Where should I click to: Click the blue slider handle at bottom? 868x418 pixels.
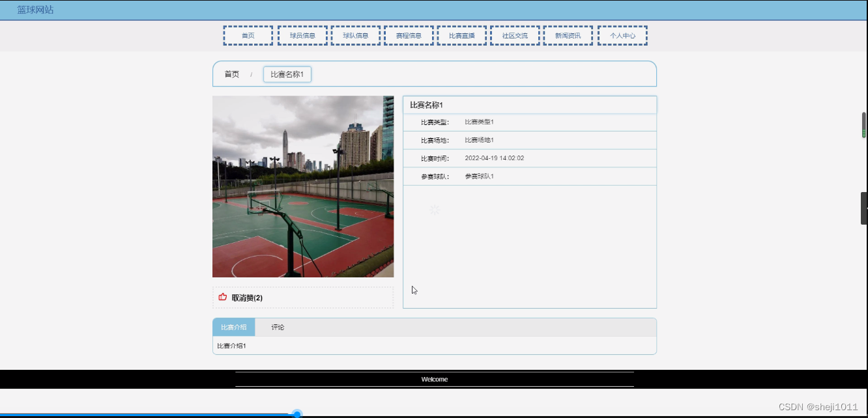(297, 413)
